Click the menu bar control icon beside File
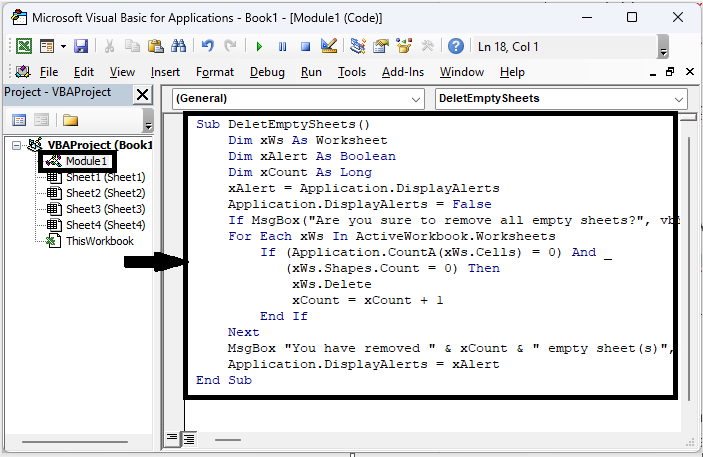Viewport: 703px width, 457px height. tap(22, 72)
